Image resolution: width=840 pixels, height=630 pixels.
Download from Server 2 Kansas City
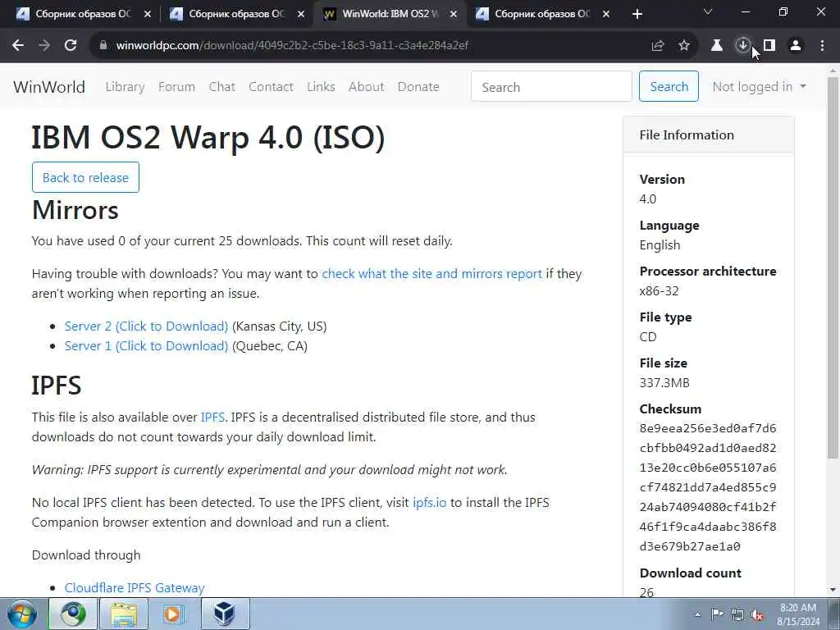click(x=146, y=326)
